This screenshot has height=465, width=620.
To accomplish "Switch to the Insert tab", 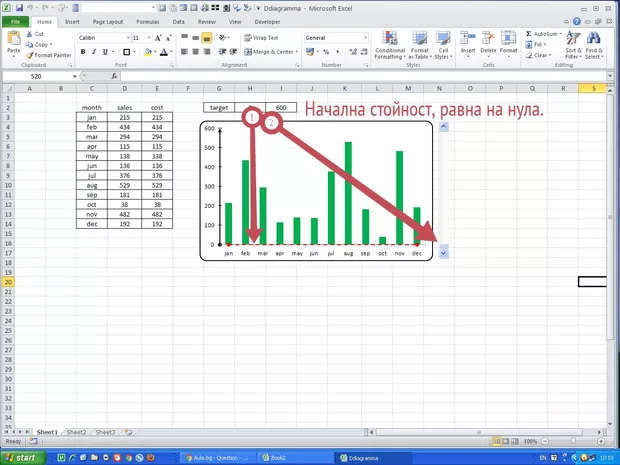I will (72, 22).
